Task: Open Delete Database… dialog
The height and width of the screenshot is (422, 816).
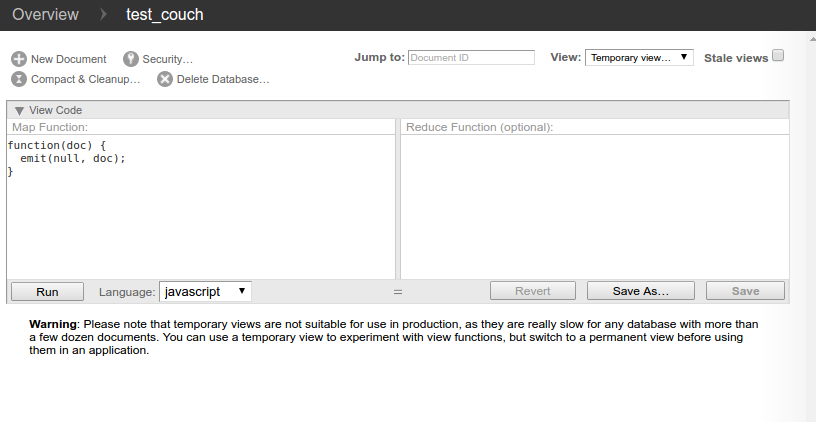Action: point(223,79)
